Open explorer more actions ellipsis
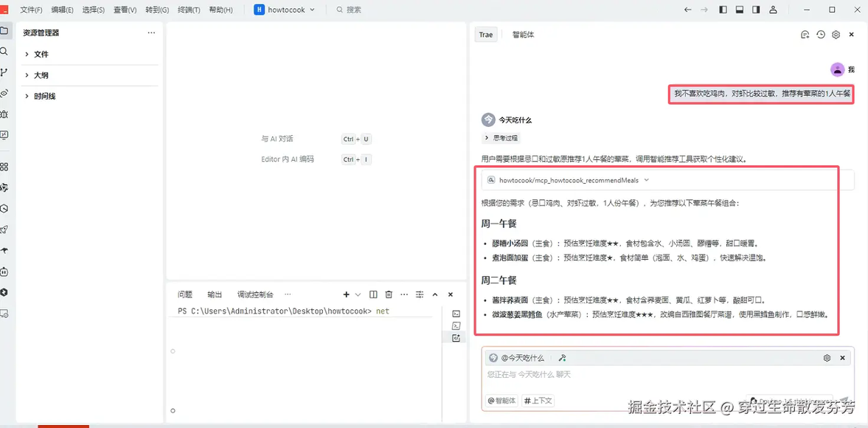 pyautogui.click(x=151, y=32)
